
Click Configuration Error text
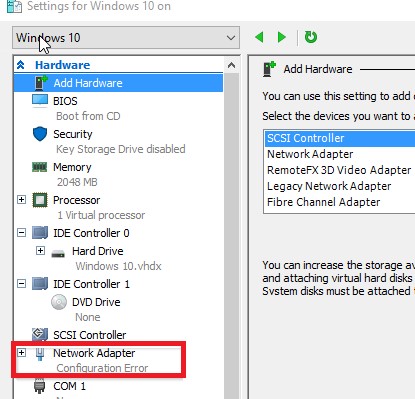(102, 368)
